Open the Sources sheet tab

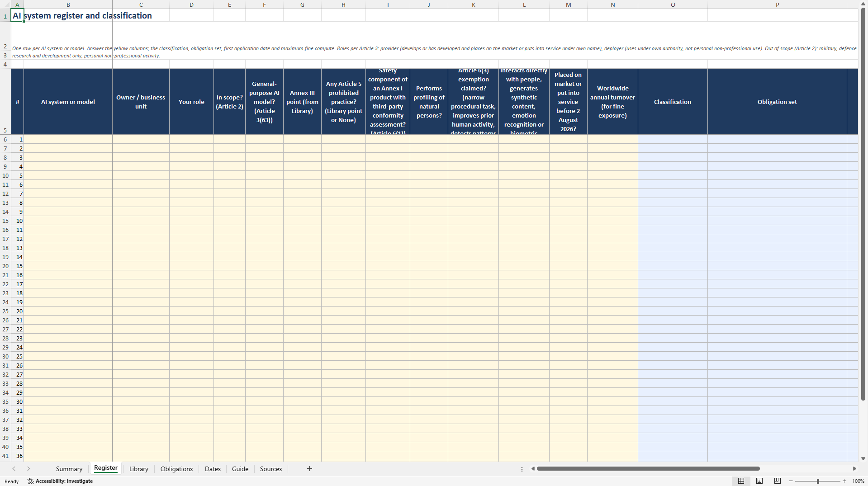(271, 469)
